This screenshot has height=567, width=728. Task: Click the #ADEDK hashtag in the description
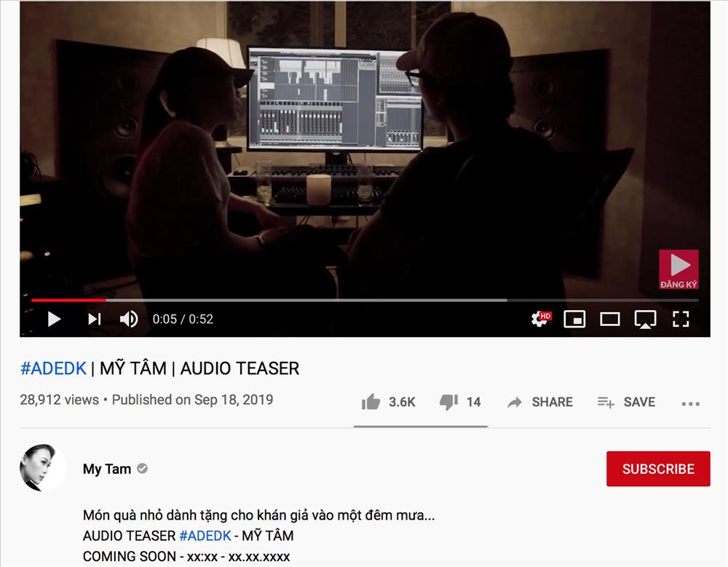(x=205, y=536)
